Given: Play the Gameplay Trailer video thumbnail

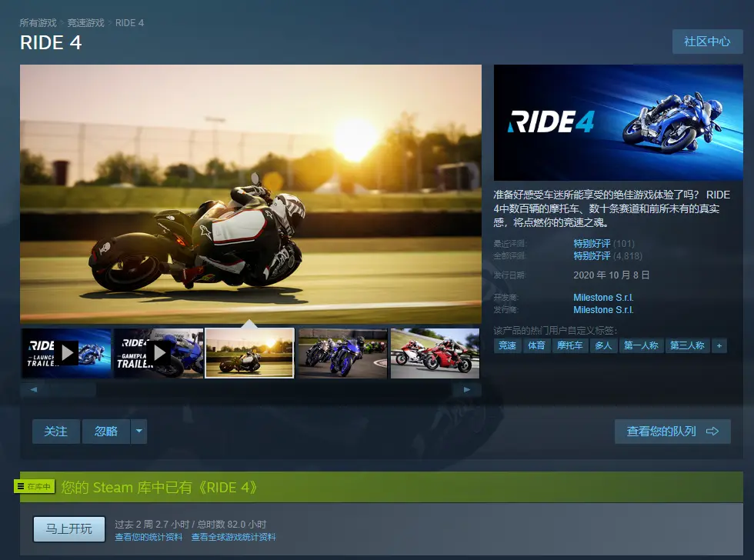Looking at the screenshot, I should pos(158,353).
